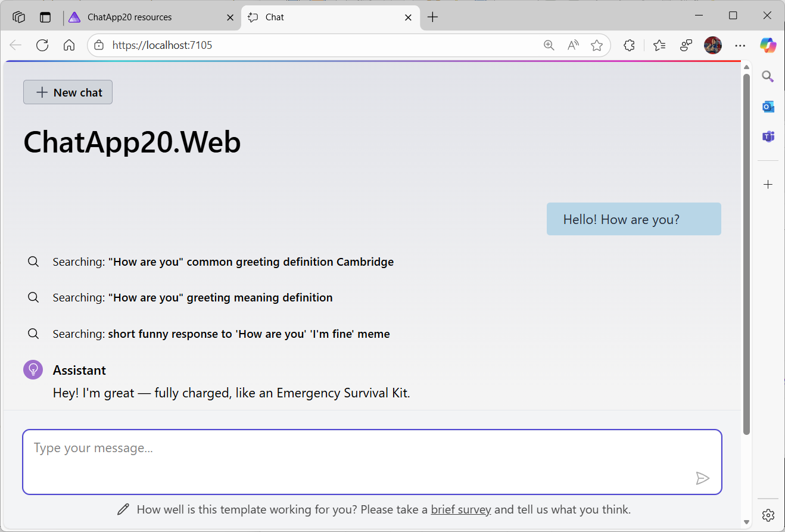Send the typed message via paper plane icon
This screenshot has width=785, height=532.
point(703,478)
